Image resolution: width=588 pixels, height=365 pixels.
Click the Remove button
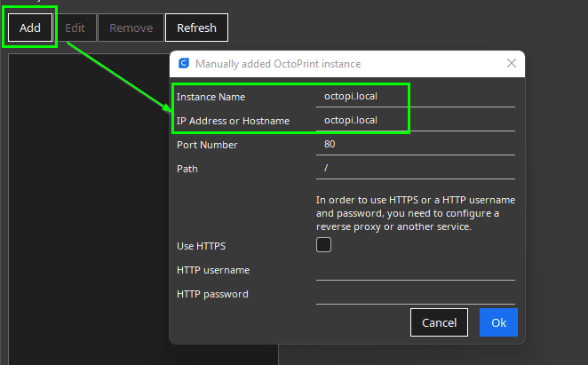point(131,28)
